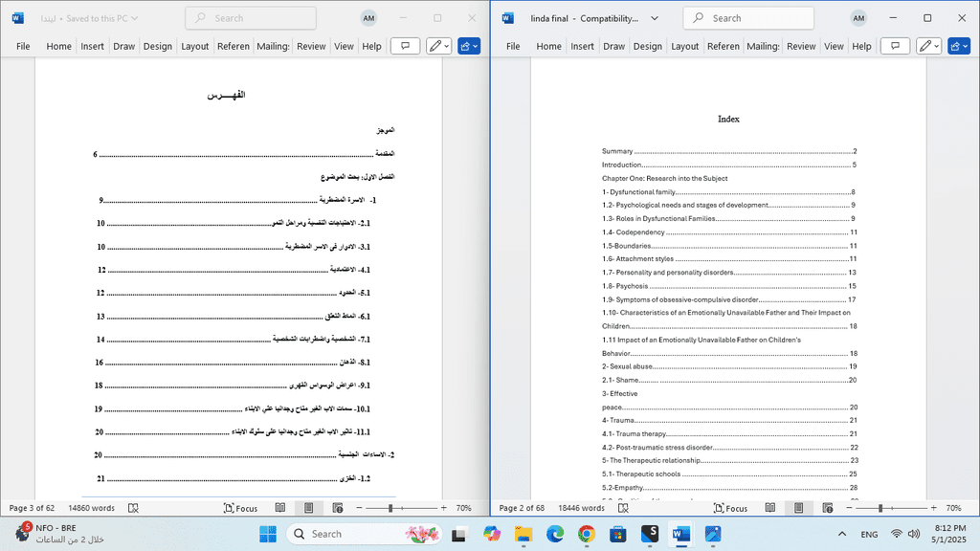Expand Saved to this PC dropdown
This screenshot has width=980, height=551.
[134, 18]
